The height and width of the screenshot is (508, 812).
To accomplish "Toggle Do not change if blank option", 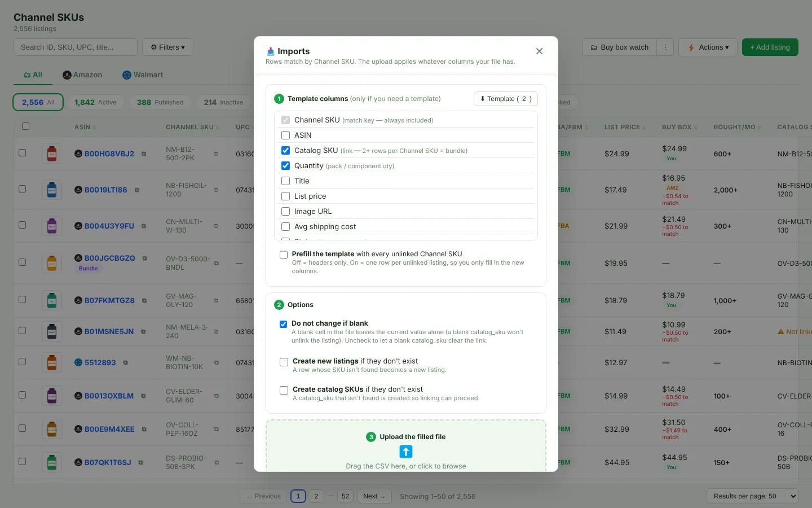I will pos(284,324).
